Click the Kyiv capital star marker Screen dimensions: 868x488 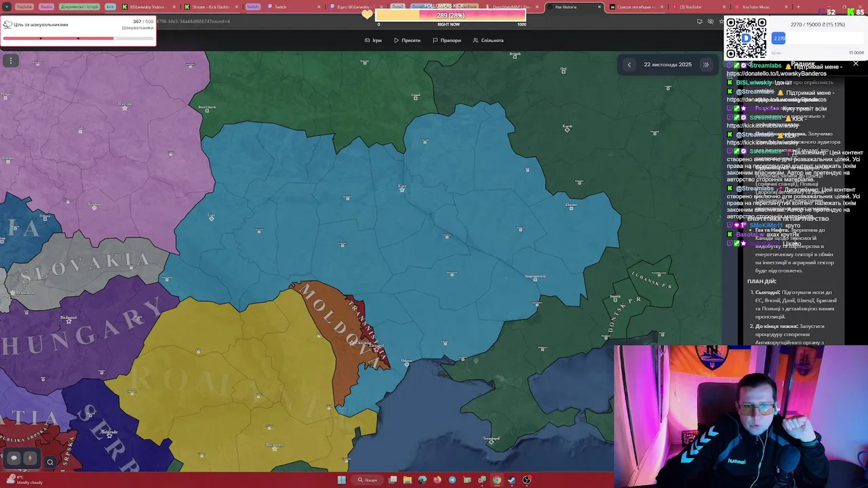(x=402, y=189)
